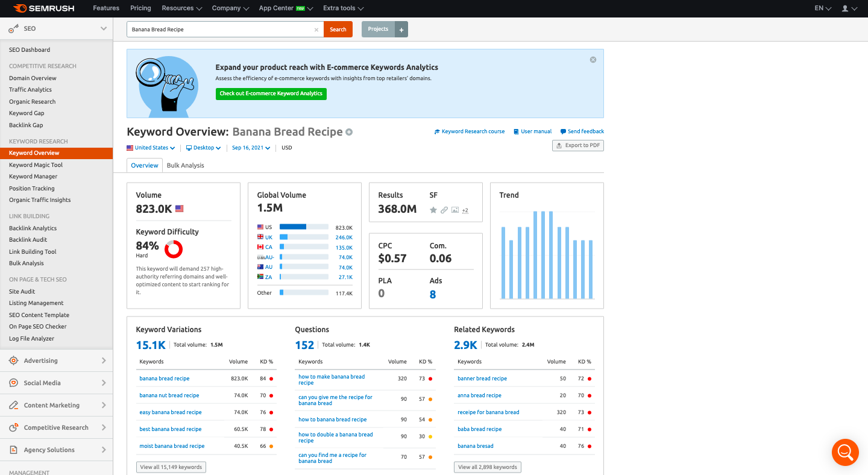Click Send feedback link
Image resolution: width=868 pixels, height=475 pixels.
coord(582,131)
